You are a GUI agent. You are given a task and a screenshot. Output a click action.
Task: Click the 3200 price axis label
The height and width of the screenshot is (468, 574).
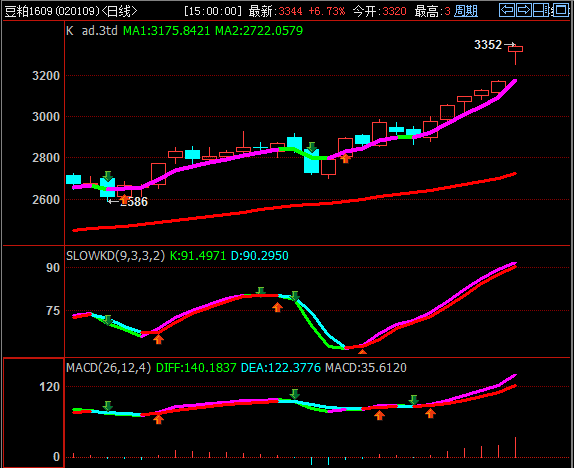46,76
